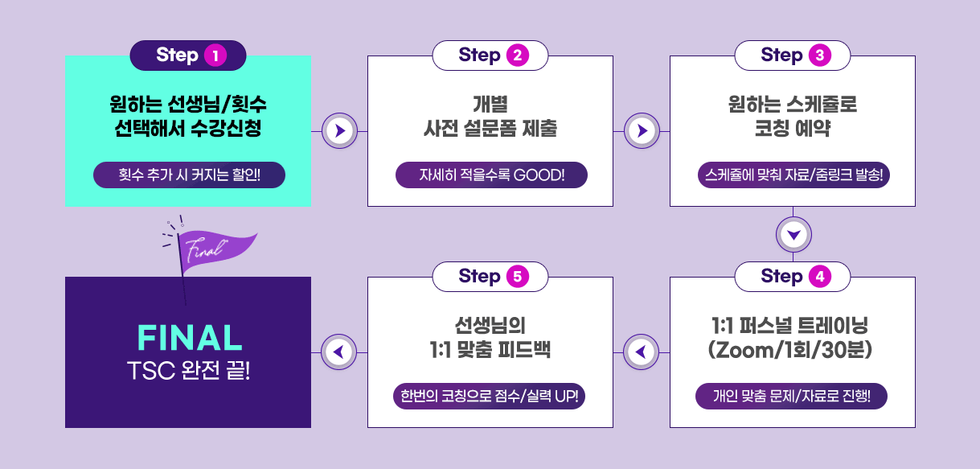Click the pink number 1 circle
The height and width of the screenshot is (469, 980).
pos(215,56)
